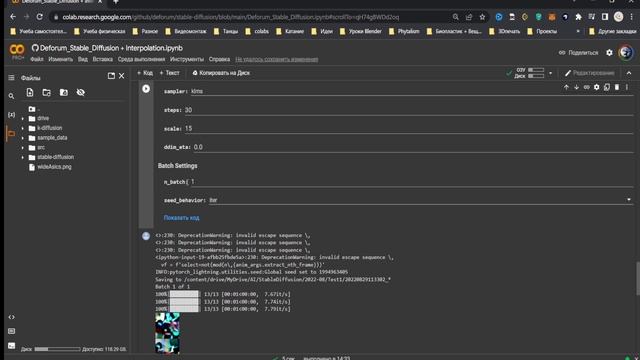640x360 pixels.
Task: Clear cell output icon
Action: pyautogui.click(x=146, y=236)
